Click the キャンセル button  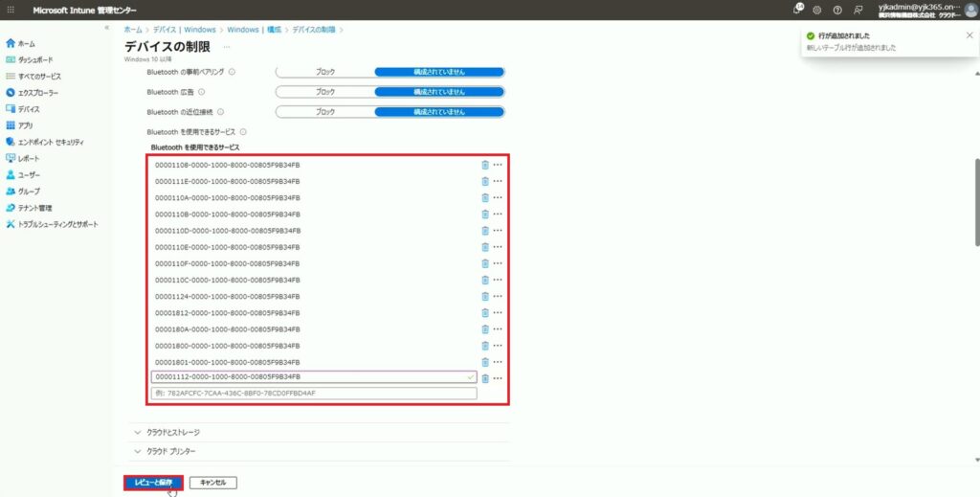[x=212, y=483]
